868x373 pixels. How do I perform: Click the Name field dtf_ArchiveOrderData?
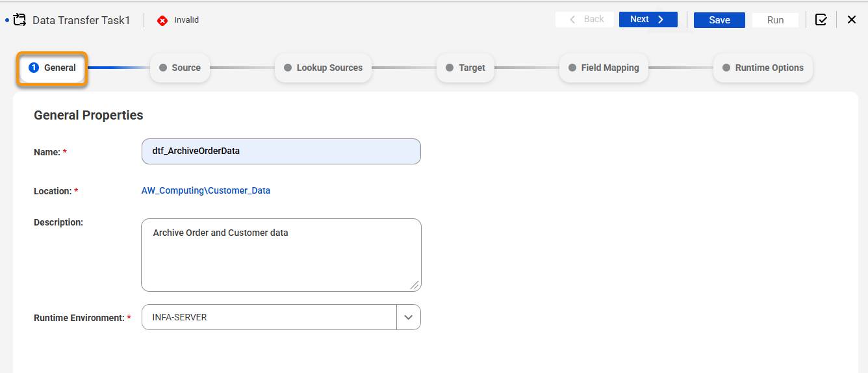click(x=281, y=151)
